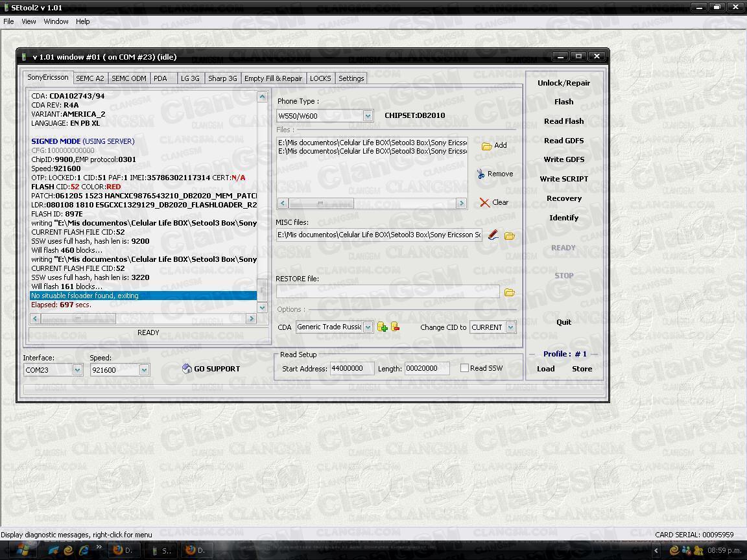Screen dimensions: 747x560
Task: Click the Recovery button
Action: click(x=563, y=198)
